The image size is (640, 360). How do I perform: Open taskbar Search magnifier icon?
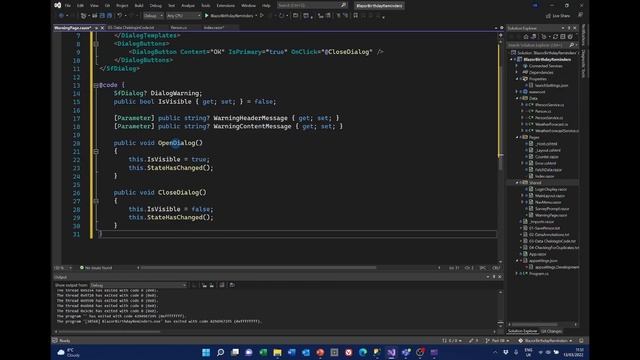coord(220,352)
